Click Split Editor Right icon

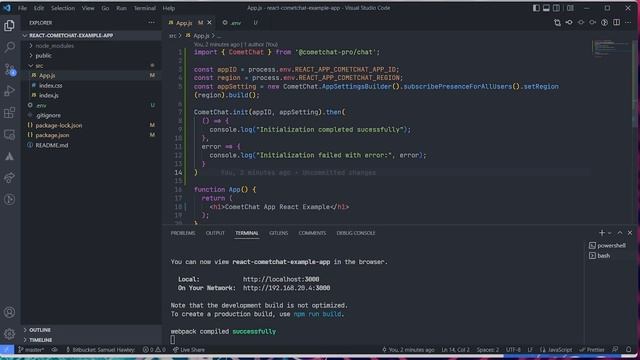pyautogui.click(x=616, y=22)
